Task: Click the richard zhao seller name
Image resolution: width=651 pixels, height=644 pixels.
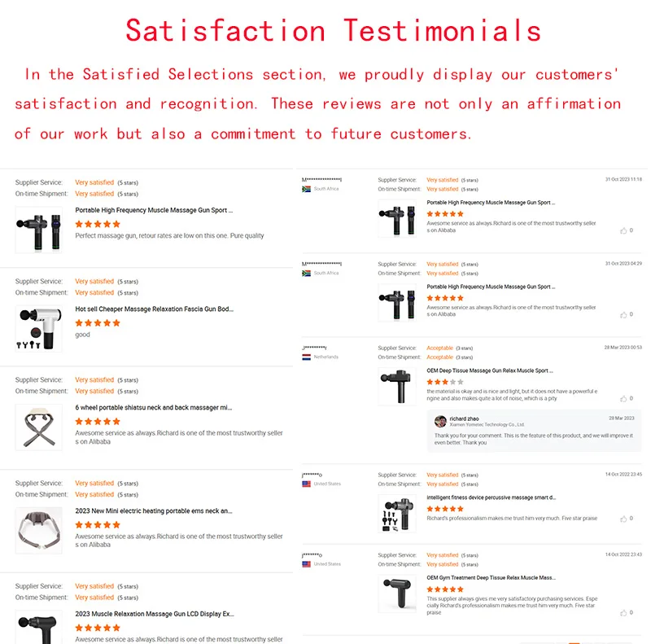Action: pyautogui.click(x=464, y=418)
